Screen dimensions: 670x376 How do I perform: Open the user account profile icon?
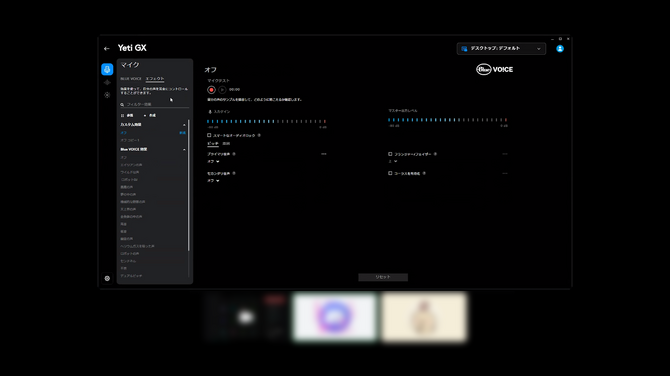(x=560, y=49)
